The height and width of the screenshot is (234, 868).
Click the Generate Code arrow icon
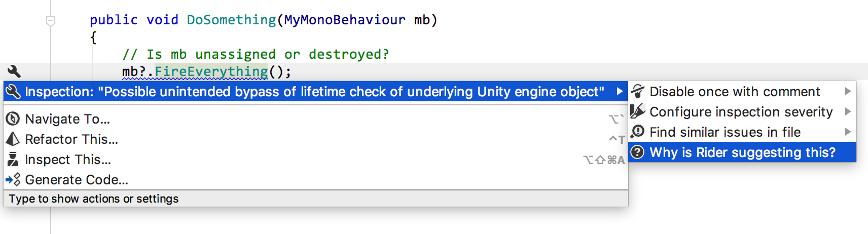pos(13,180)
